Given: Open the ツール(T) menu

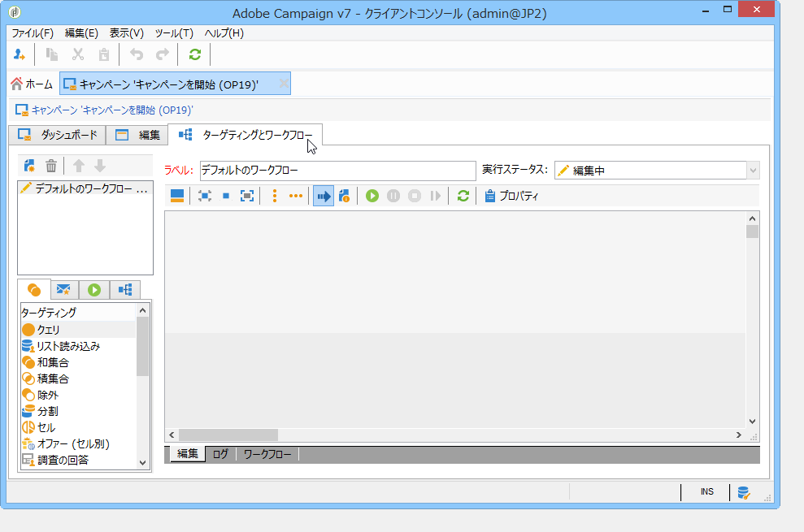Looking at the screenshot, I should coord(174,33).
